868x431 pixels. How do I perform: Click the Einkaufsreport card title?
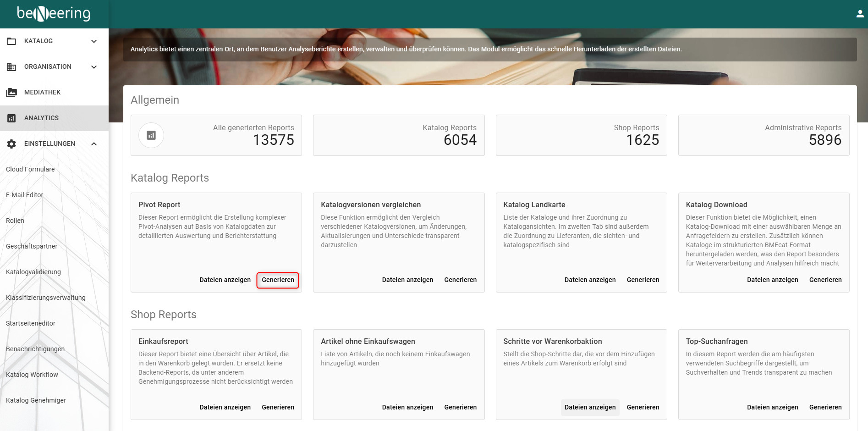point(163,342)
